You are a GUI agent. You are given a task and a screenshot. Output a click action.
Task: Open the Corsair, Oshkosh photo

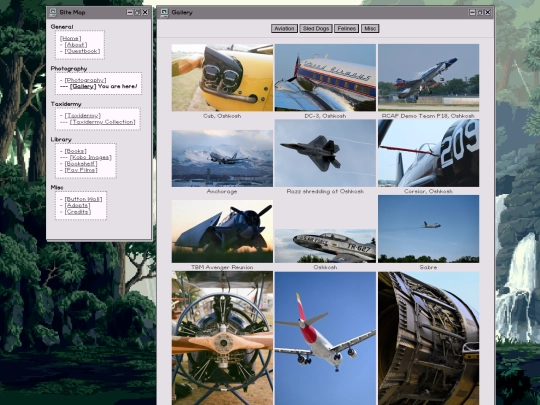tap(428, 153)
